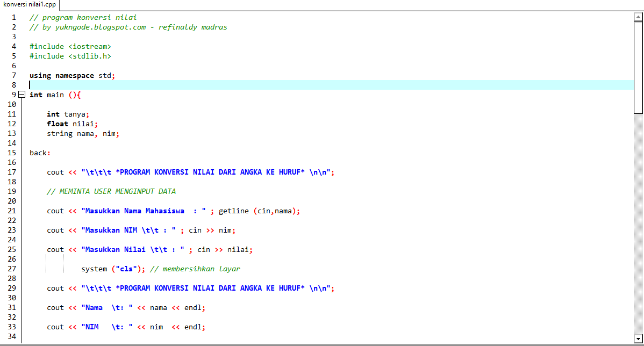644x346 pixels.
Task: Click the '// membersihkan layar' comment
Action: (195, 269)
